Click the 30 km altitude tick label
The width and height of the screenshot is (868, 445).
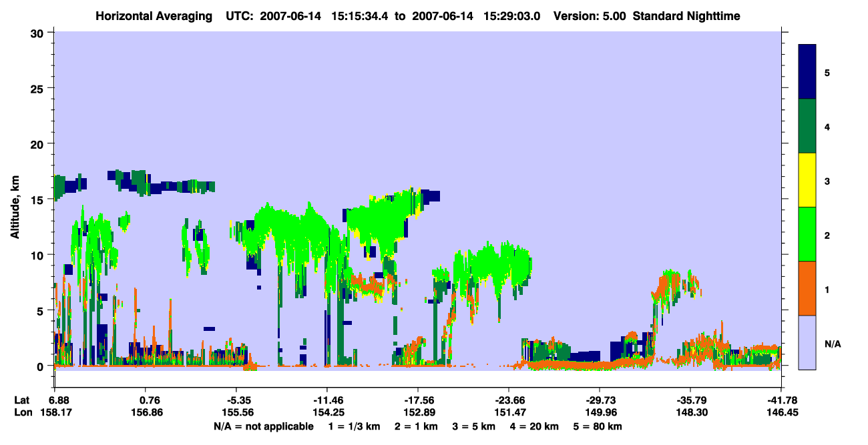click(x=39, y=33)
